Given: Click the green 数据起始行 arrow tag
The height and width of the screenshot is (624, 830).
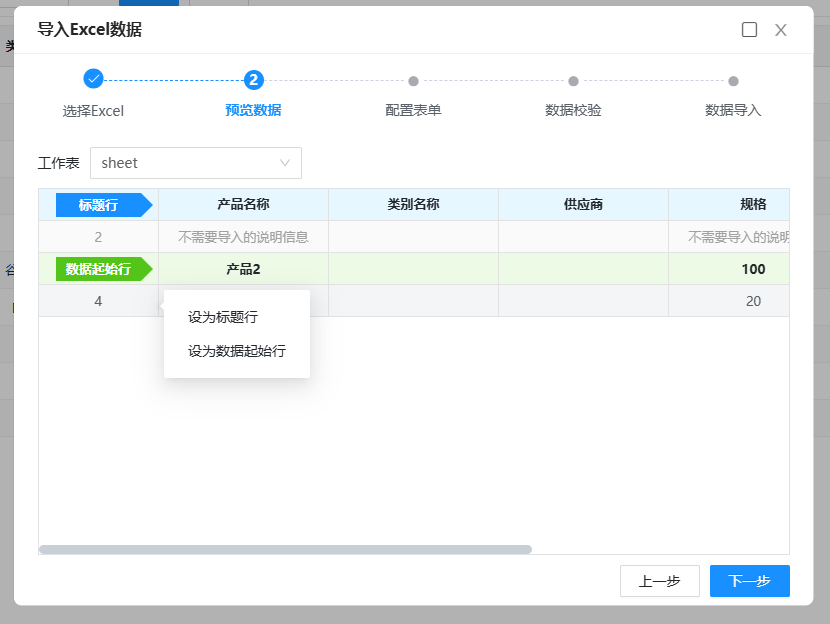Looking at the screenshot, I should [x=100, y=269].
